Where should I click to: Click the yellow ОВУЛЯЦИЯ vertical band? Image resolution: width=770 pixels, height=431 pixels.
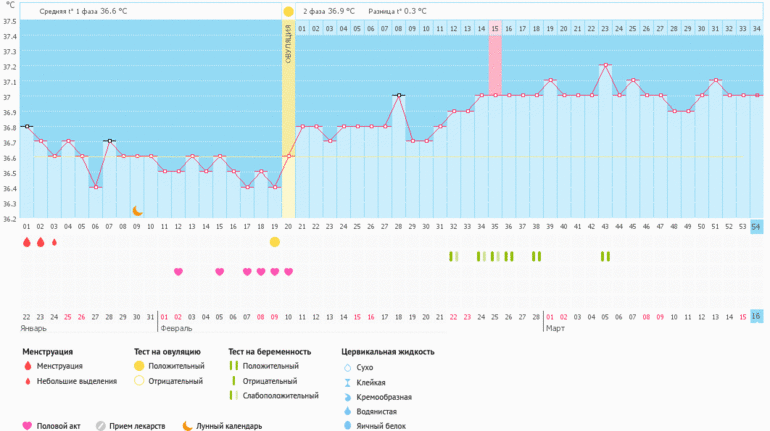[x=288, y=120]
